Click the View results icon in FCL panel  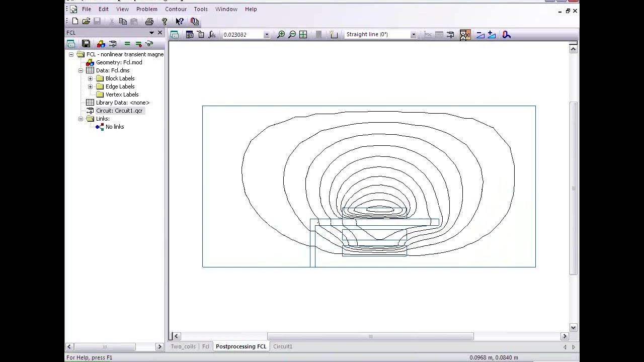[x=149, y=44]
